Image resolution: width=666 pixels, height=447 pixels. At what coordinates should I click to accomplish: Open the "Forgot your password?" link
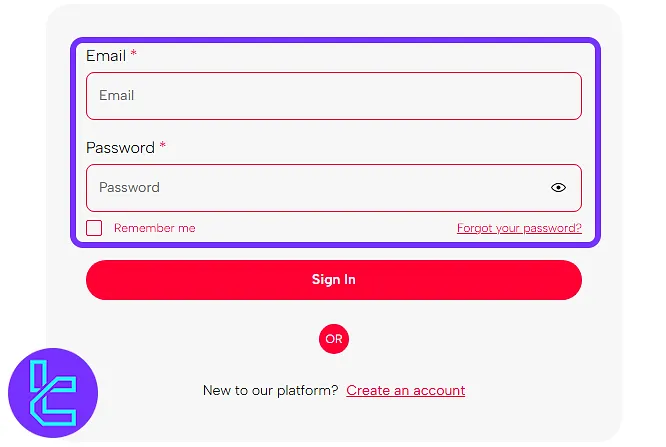tap(519, 228)
